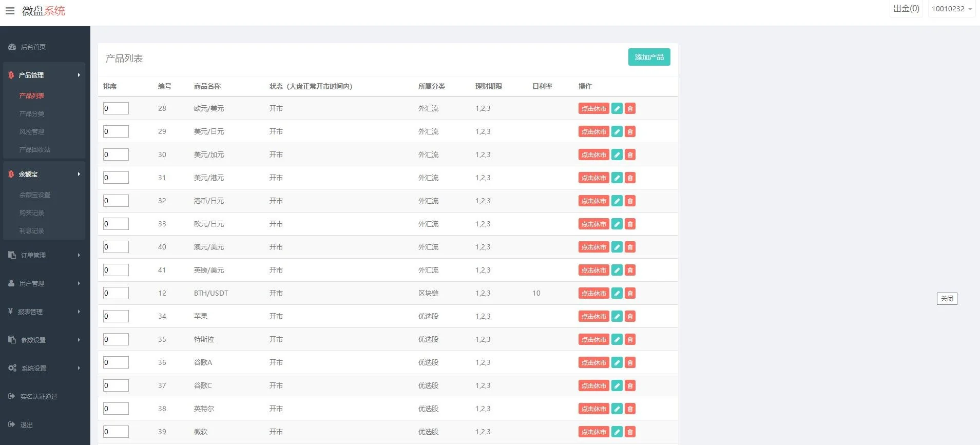Click the 出金(0) button in header
This screenshot has width=980, height=445.
[x=906, y=9]
